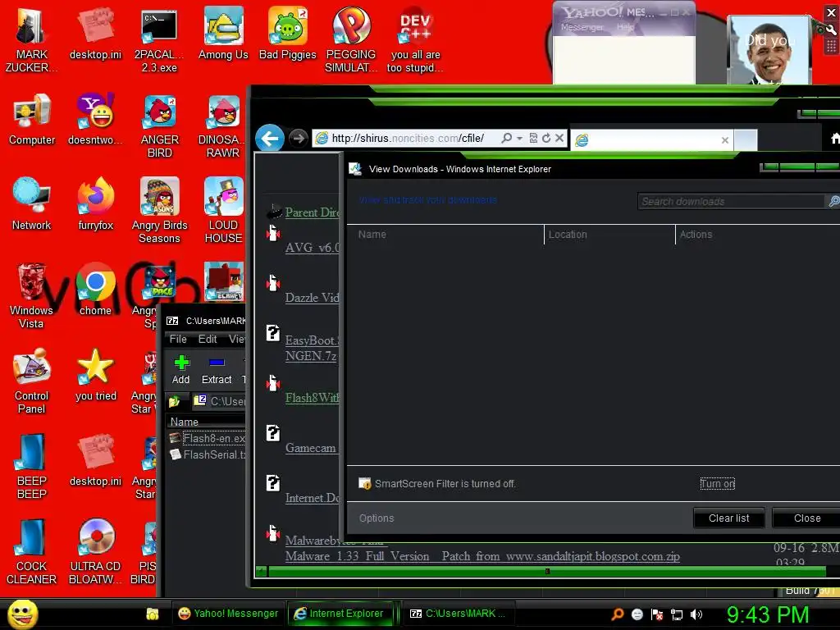
Task: Open the address bar dropdown arrow
Action: pyautogui.click(x=519, y=139)
